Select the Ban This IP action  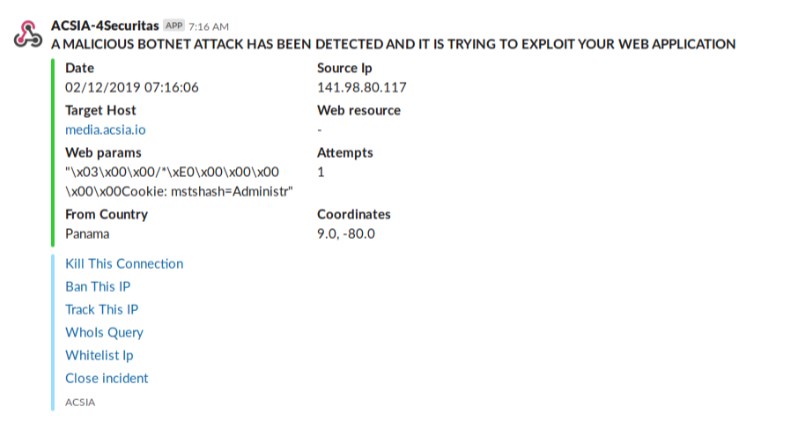(x=97, y=287)
